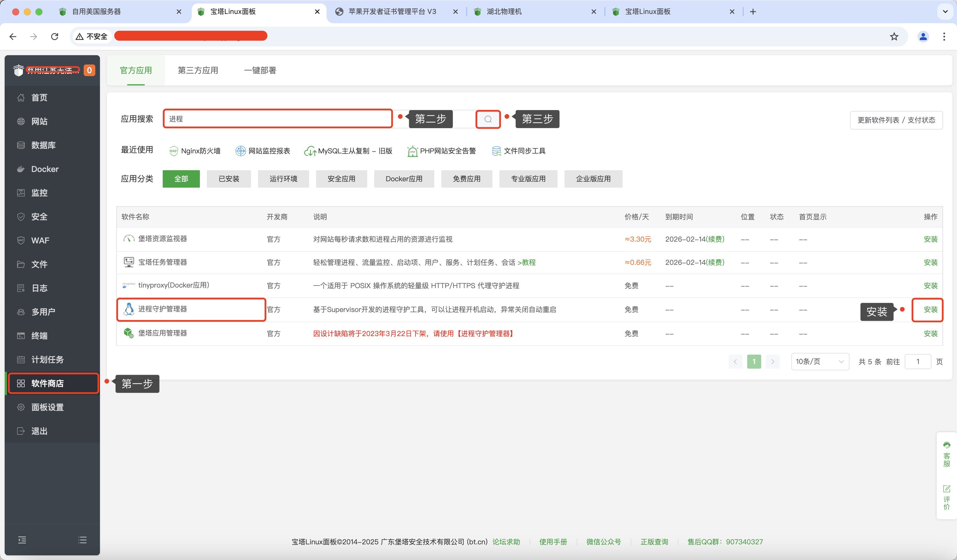Open 监控 sidebar section

[x=52, y=193]
